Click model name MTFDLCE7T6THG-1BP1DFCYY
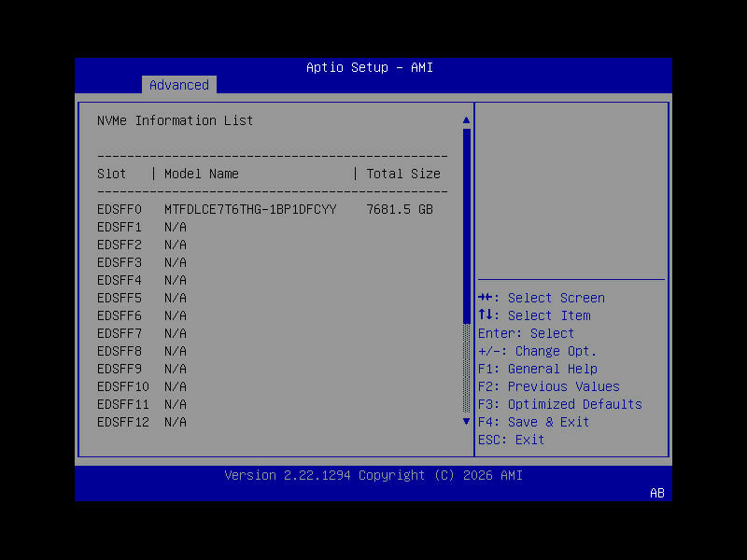 (x=250, y=209)
